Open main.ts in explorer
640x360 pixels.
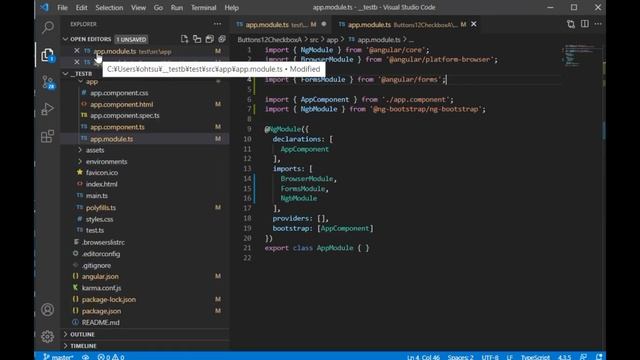point(97,196)
